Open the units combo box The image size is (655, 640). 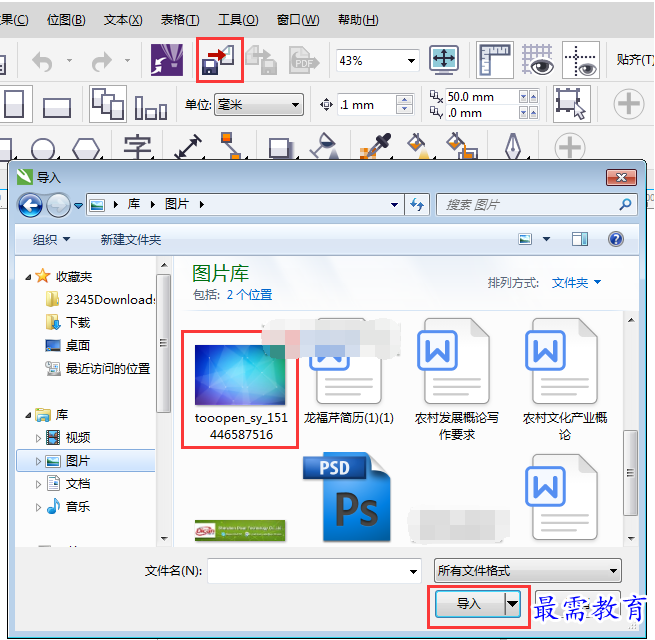point(259,104)
